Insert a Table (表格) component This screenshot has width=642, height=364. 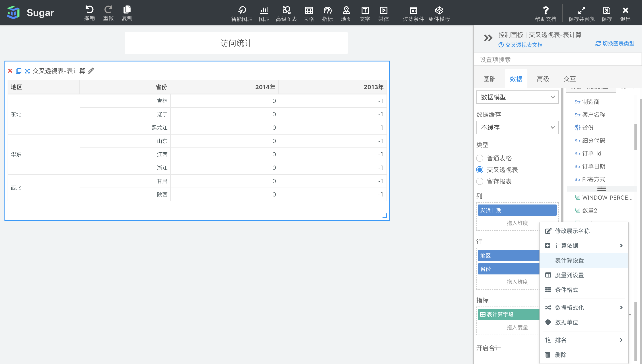click(x=309, y=14)
